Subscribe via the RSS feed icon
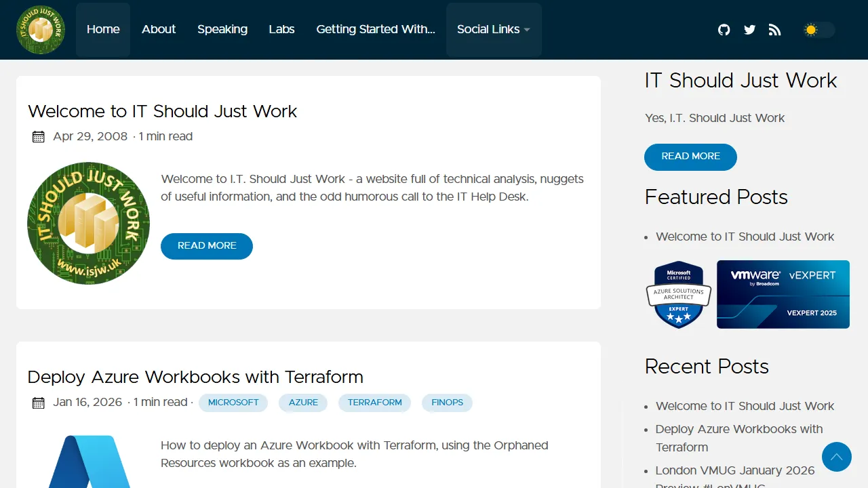The width and height of the screenshot is (868, 488). point(774,30)
